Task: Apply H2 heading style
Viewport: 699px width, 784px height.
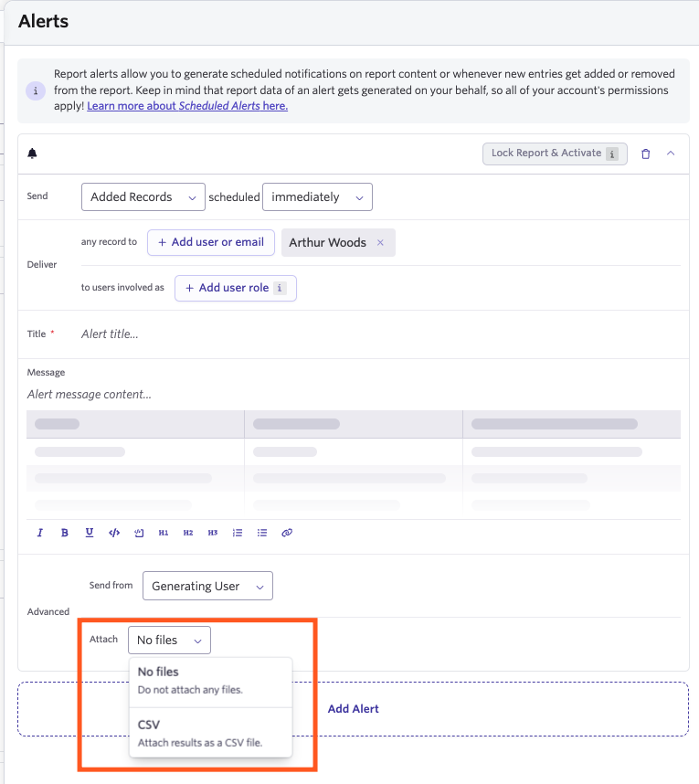Action: [x=188, y=533]
